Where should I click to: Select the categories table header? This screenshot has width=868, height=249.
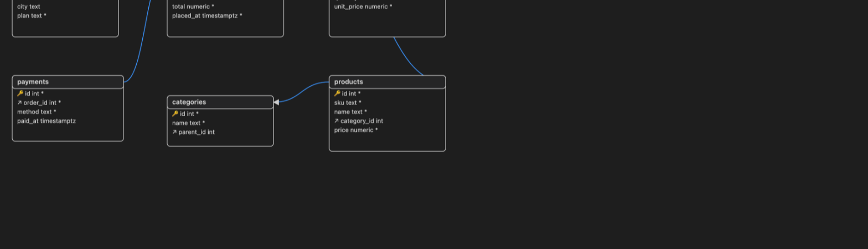coord(220,102)
